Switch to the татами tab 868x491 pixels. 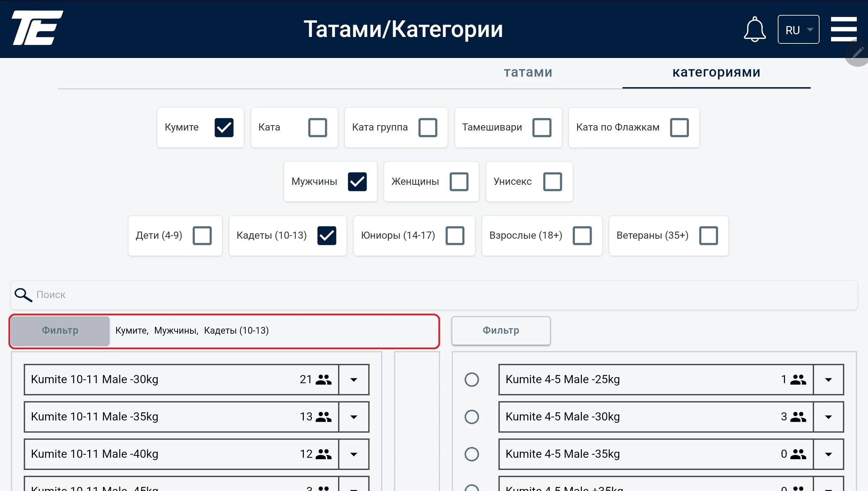pyautogui.click(x=528, y=73)
